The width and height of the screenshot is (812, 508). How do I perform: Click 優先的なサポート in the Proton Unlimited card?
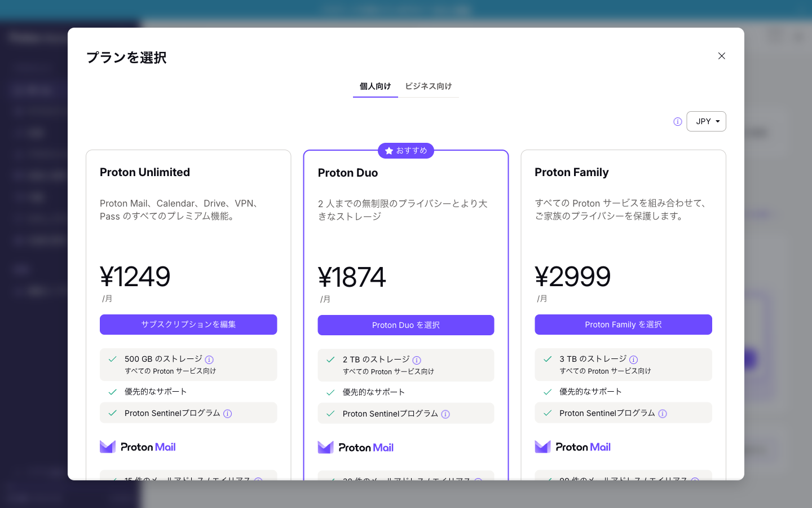(x=156, y=392)
